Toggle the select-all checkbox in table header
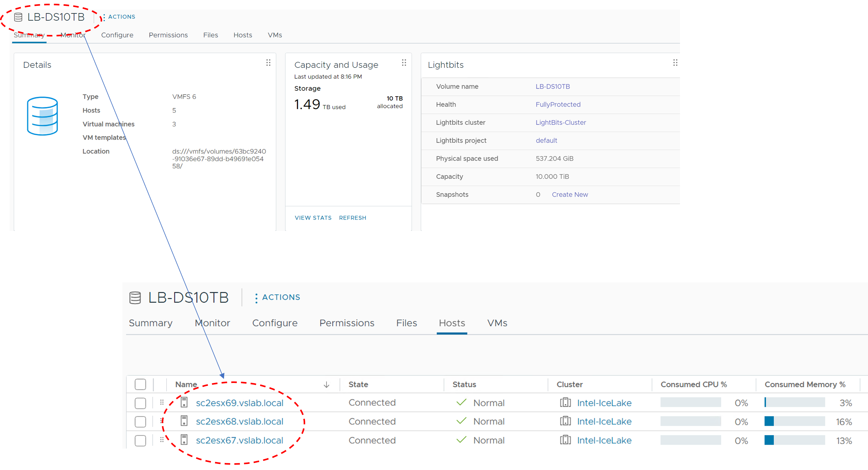Image resolution: width=868 pixels, height=470 pixels. pyautogui.click(x=140, y=384)
